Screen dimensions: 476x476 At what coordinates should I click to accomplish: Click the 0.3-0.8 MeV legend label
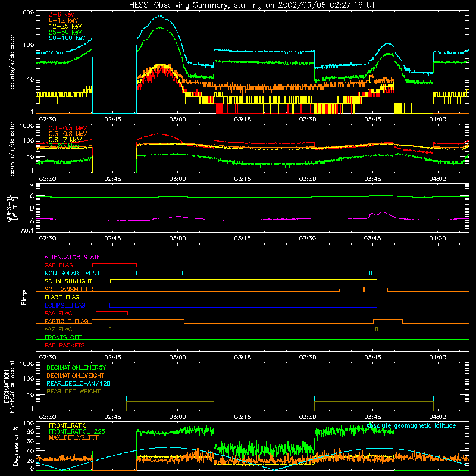click(68, 134)
